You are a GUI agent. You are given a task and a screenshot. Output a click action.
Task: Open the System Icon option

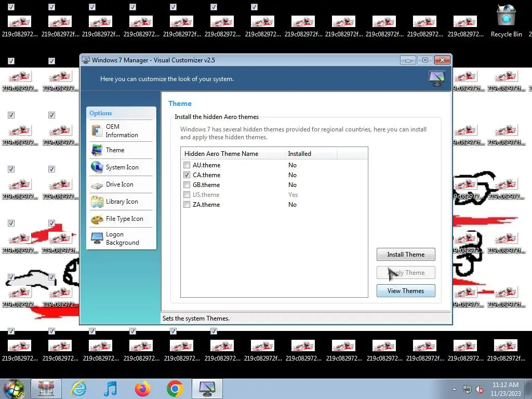[121, 167]
